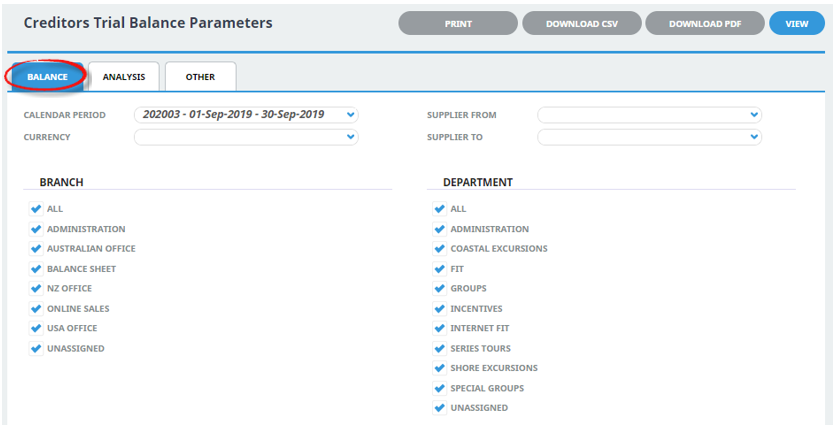Expand the Supplier From dropdown

coord(754,115)
